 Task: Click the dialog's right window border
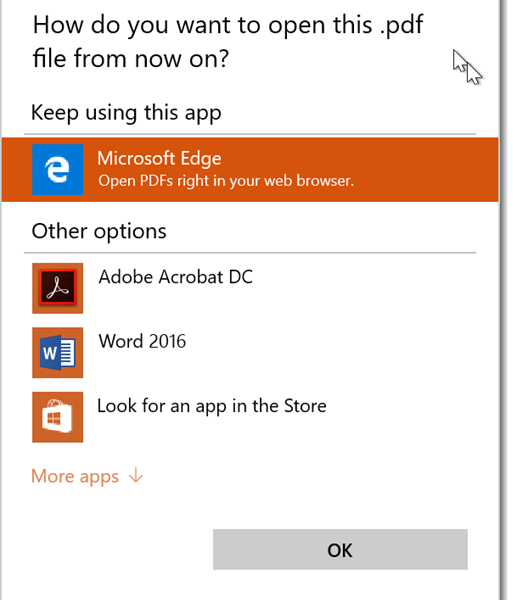tap(501, 300)
